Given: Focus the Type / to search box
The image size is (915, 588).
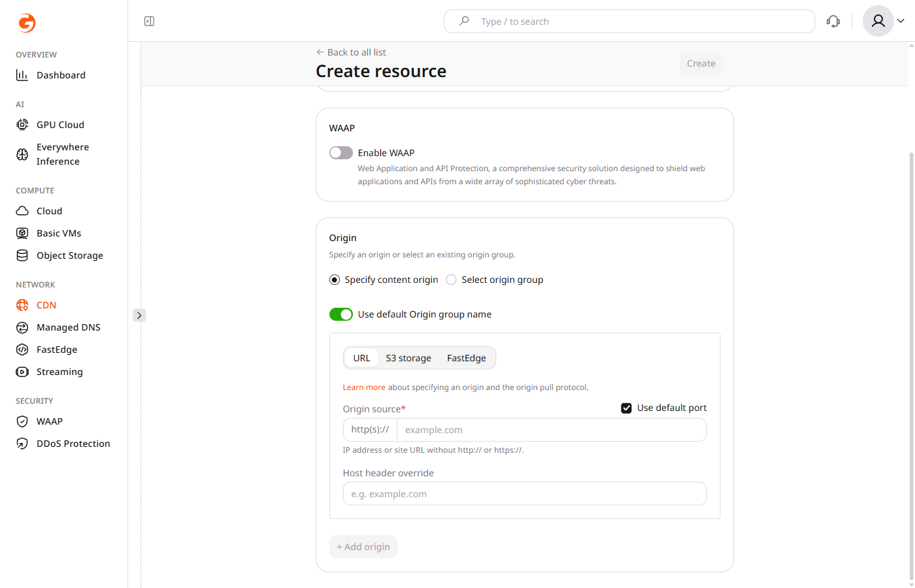Looking at the screenshot, I should click(629, 22).
